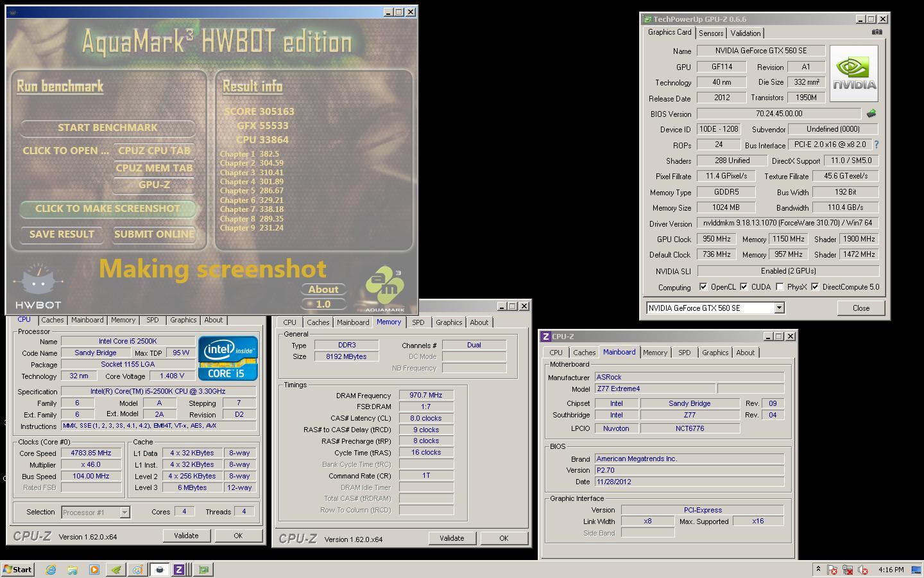Click START BENCHMARK in AquaMark
This screenshot has height=578, width=924.
point(108,127)
